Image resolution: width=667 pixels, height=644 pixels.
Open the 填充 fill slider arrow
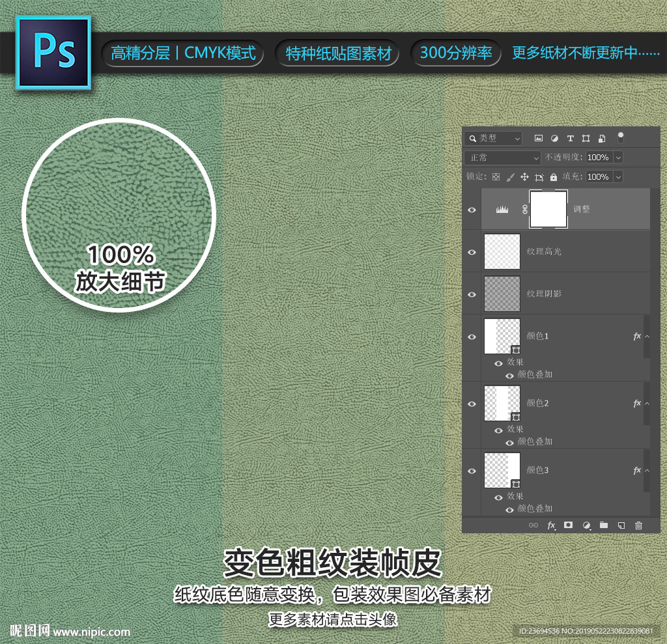[x=619, y=177]
